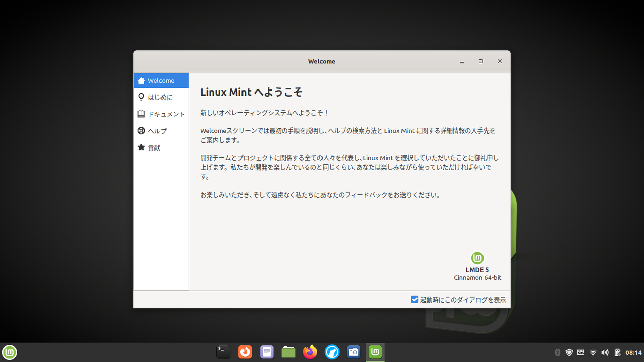
Task: Launch the camera screenshot tool
Action: pyautogui.click(x=353, y=352)
